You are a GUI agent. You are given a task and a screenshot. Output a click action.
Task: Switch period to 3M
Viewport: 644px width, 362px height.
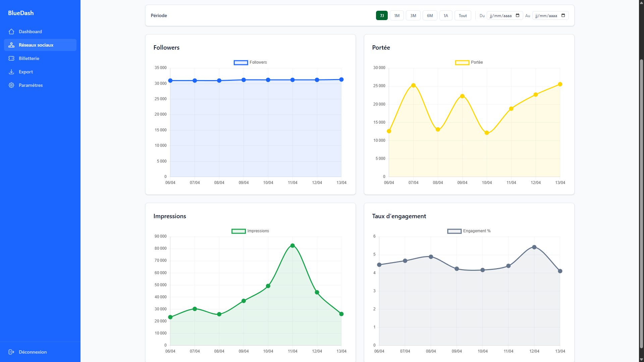coord(413,15)
